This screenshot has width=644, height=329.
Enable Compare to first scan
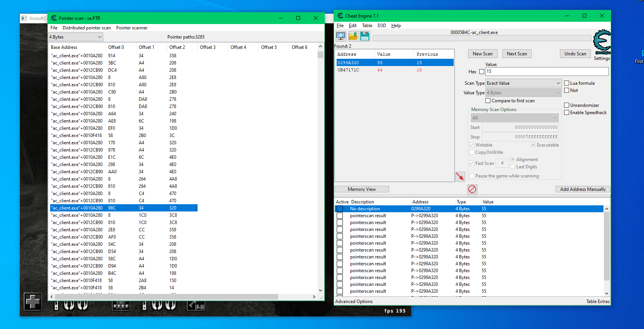click(x=488, y=100)
